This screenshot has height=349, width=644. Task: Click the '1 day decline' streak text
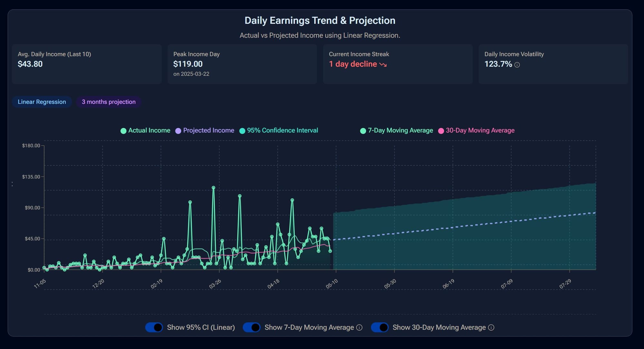click(353, 64)
